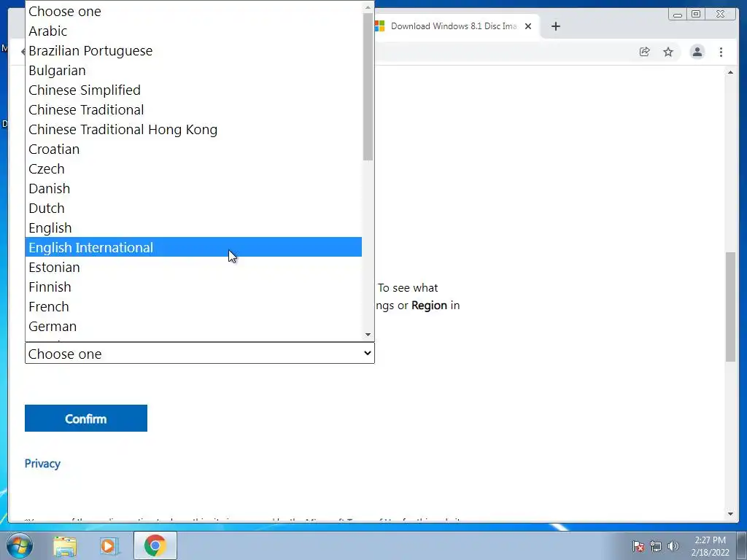Image resolution: width=747 pixels, height=560 pixels.
Task: Click the Confirm button
Action: [x=86, y=419]
